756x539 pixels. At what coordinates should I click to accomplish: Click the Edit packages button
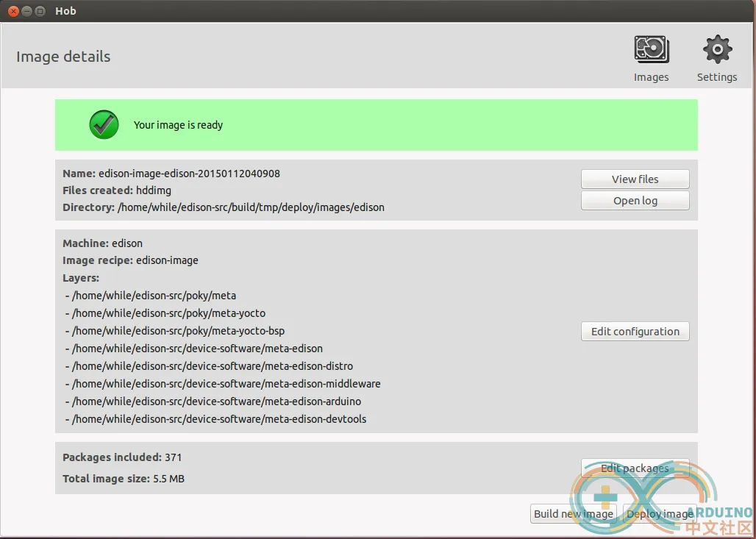[x=635, y=468]
